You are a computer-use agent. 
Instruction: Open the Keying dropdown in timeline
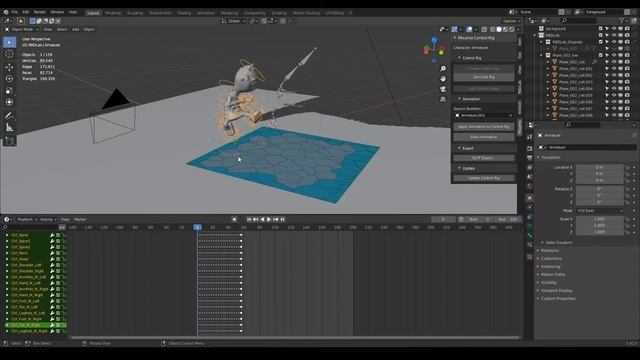click(x=48, y=220)
